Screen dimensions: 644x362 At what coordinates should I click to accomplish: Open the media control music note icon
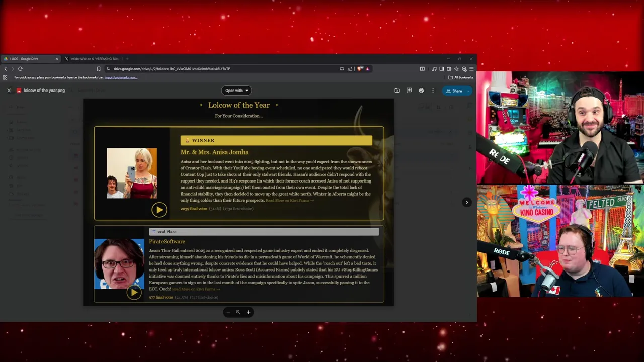(x=434, y=69)
